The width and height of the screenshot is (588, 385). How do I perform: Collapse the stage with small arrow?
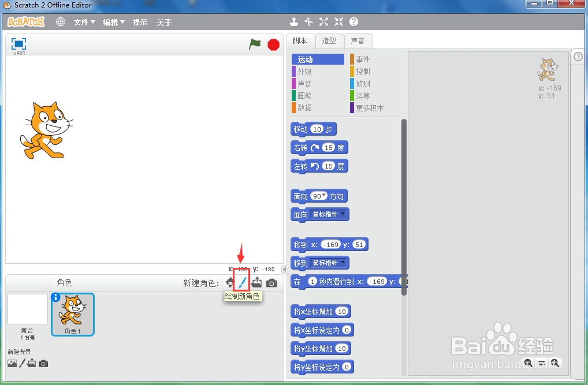[284, 269]
